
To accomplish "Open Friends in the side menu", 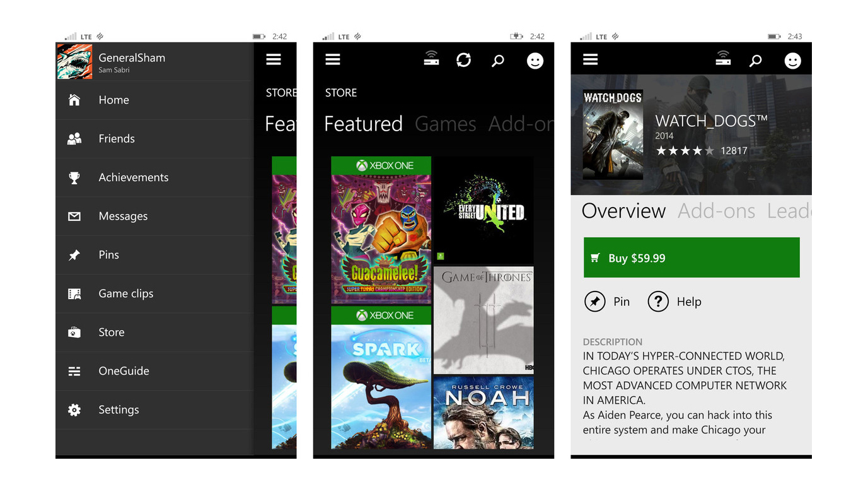I will click(x=154, y=138).
